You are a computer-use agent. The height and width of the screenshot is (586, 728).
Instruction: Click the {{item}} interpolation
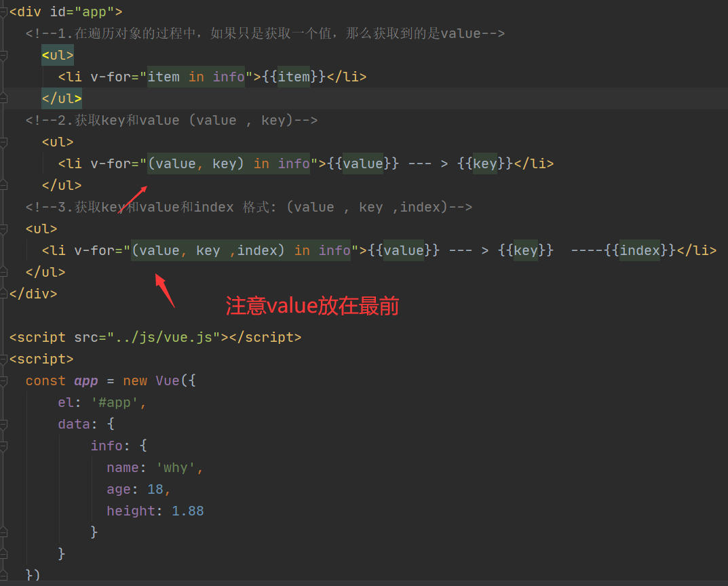[294, 77]
